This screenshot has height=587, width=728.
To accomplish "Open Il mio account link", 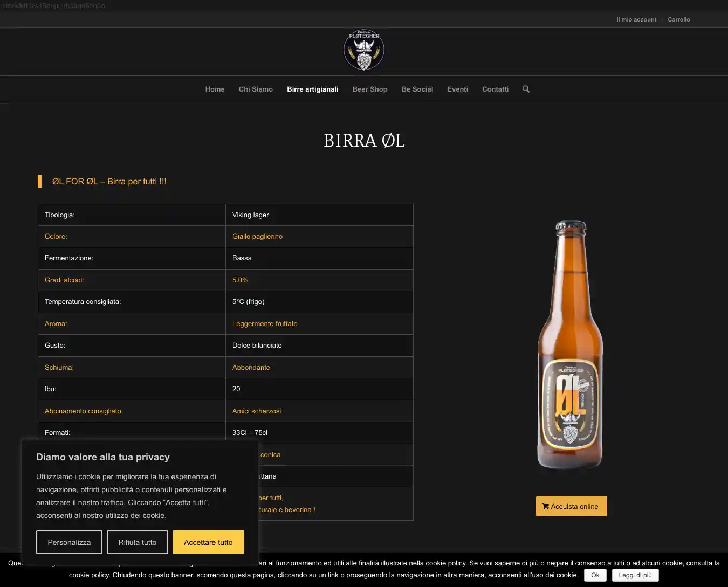I will pos(636,19).
